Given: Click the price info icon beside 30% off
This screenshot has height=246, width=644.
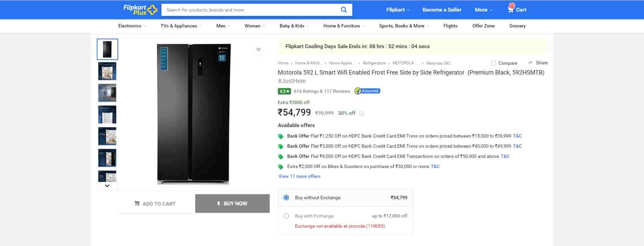Looking at the screenshot, I should point(361,114).
